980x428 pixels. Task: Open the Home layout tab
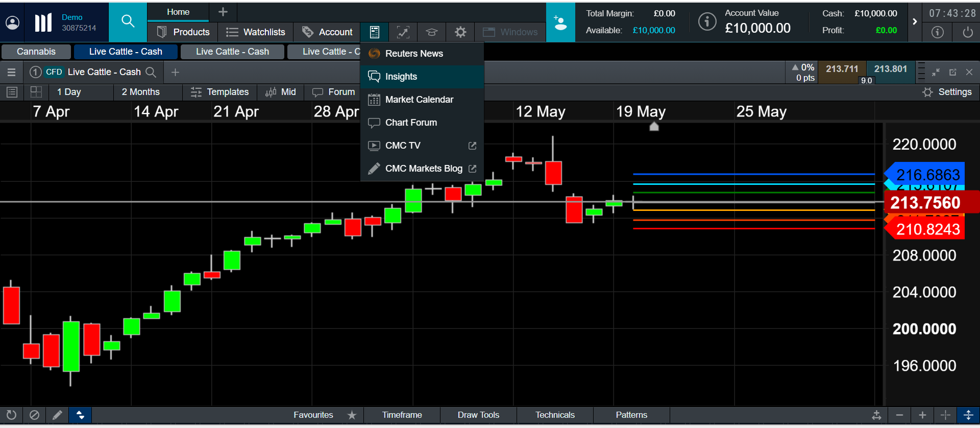pyautogui.click(x=178, y=12)
